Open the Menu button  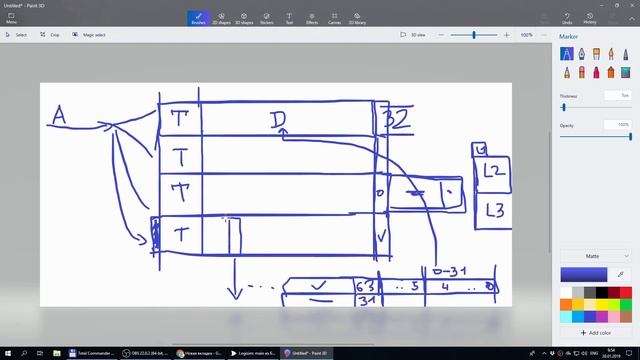[11, 18]
